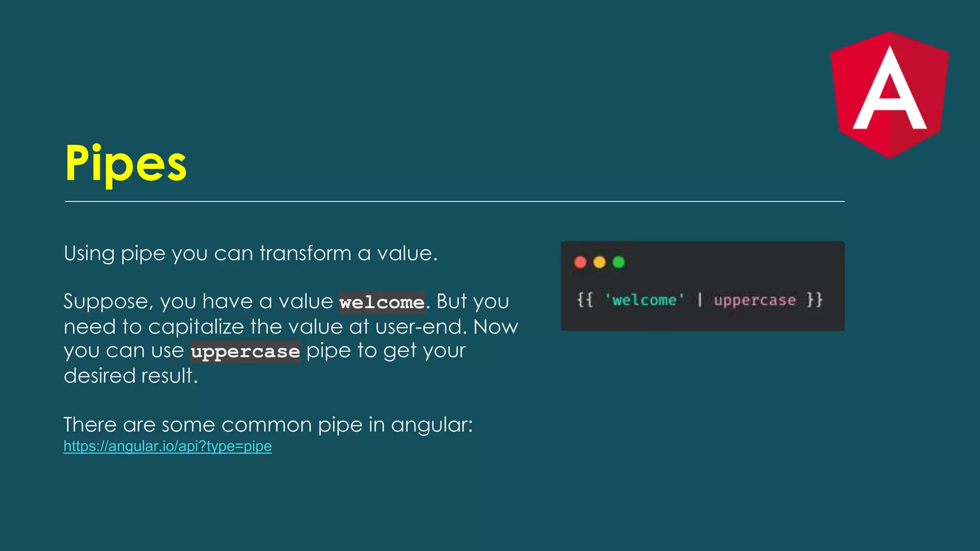Viewport: 980px width, 551px height.
Task: Click the horizontal divider line below the title
Action: (x=455, y=201)
